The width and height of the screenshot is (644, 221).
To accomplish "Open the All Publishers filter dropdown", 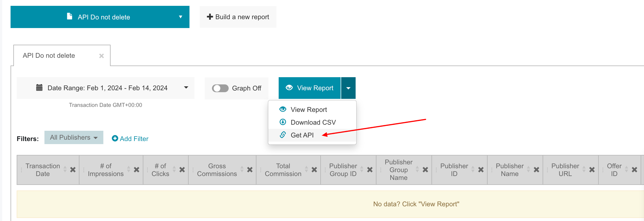I will (74, 137).
